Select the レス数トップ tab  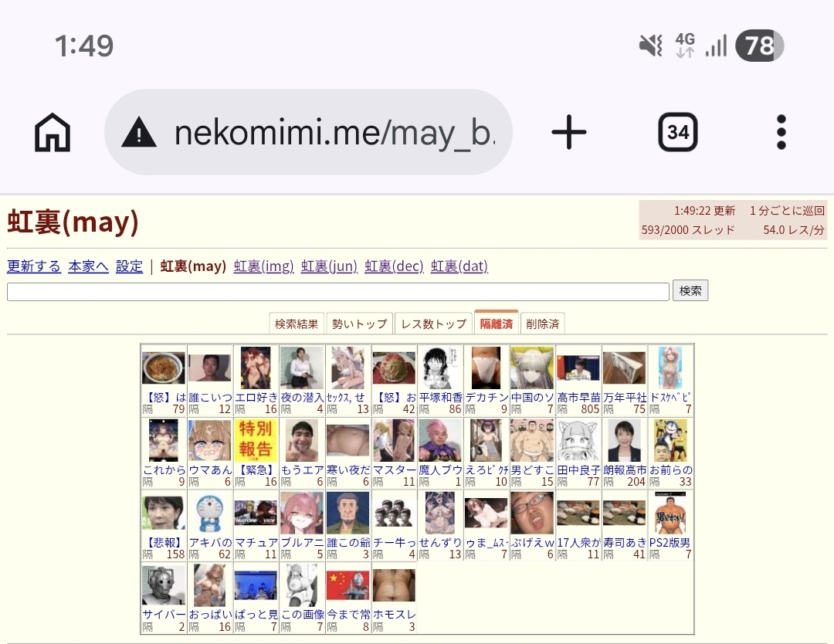[x=433, y=324]
